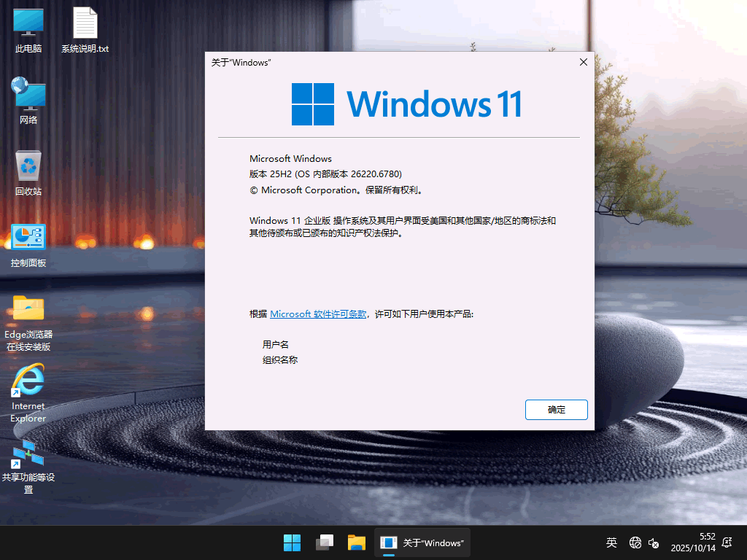747x560 pixels.
Task: Click the Microsoft Windows heading text
Action: 290,158
